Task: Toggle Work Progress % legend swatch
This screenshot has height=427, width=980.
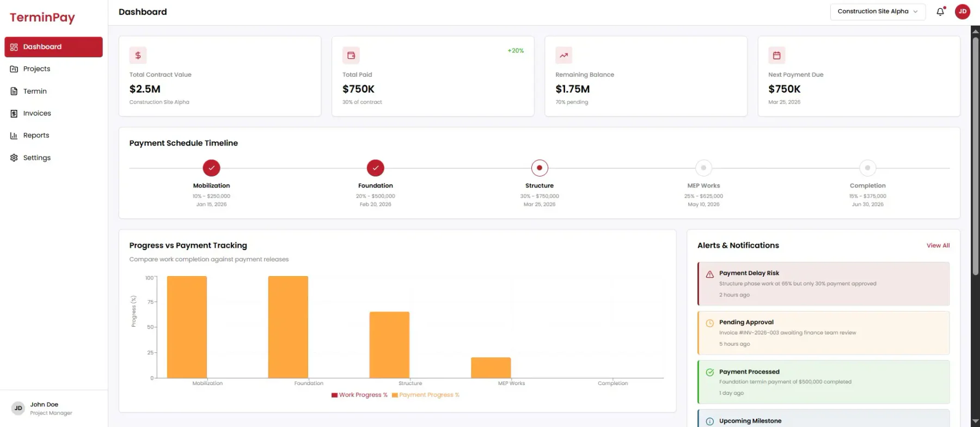Action: pos(334,395)
